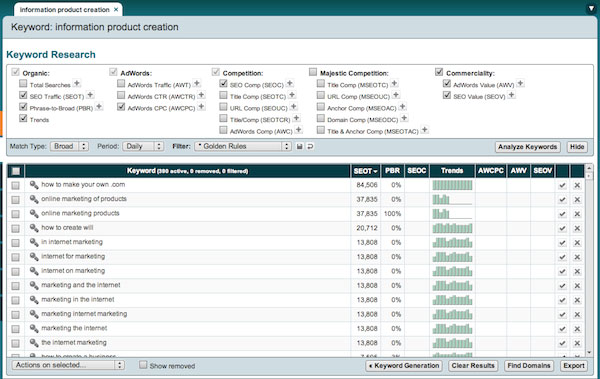
Task: Click the plus icon next to AdWords CTR (AWCTR)
Action: (x=201, y=95)
